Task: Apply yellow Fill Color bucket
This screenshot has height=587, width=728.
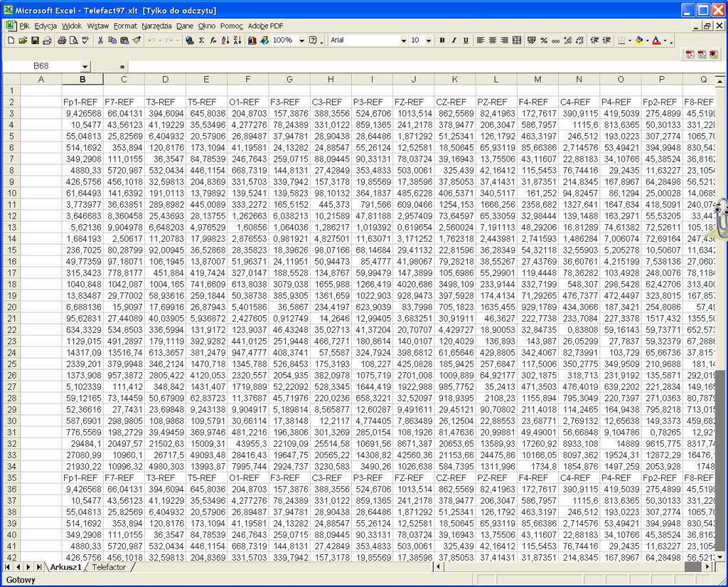Action: [639, 41]
